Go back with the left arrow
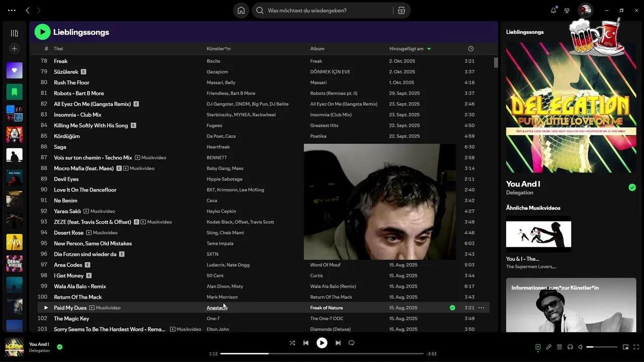 [28, 10]
